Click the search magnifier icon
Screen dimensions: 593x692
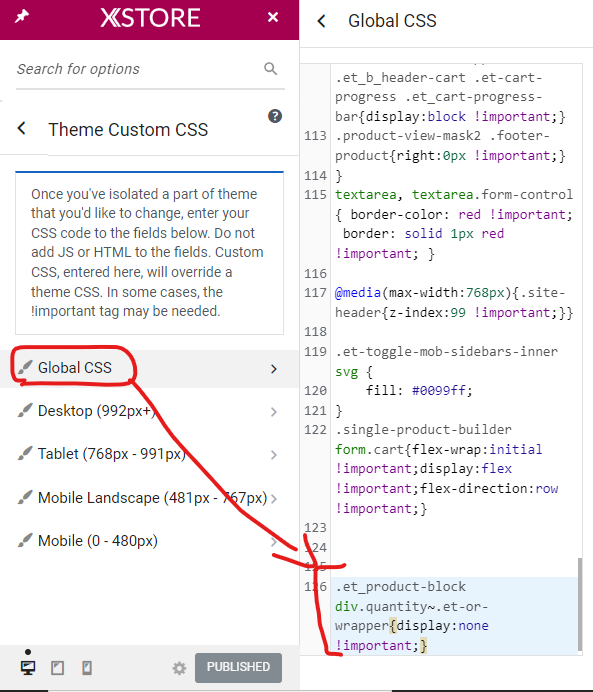[270, 68]
